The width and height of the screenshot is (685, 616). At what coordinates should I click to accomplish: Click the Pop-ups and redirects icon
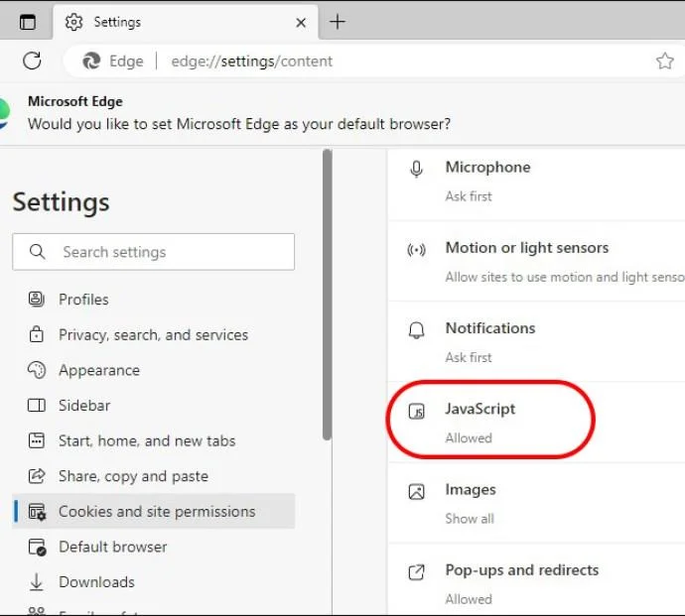coord(416,572)
